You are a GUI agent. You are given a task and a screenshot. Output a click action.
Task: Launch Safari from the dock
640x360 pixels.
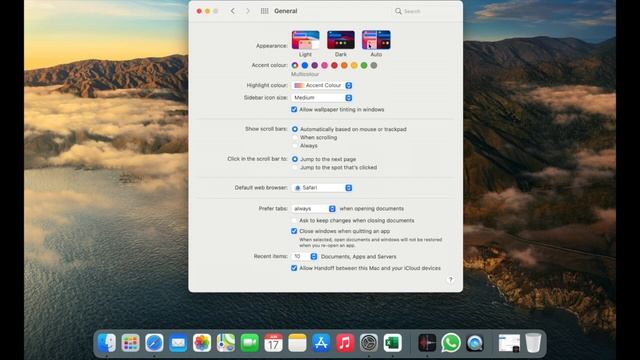pos(154,342)
